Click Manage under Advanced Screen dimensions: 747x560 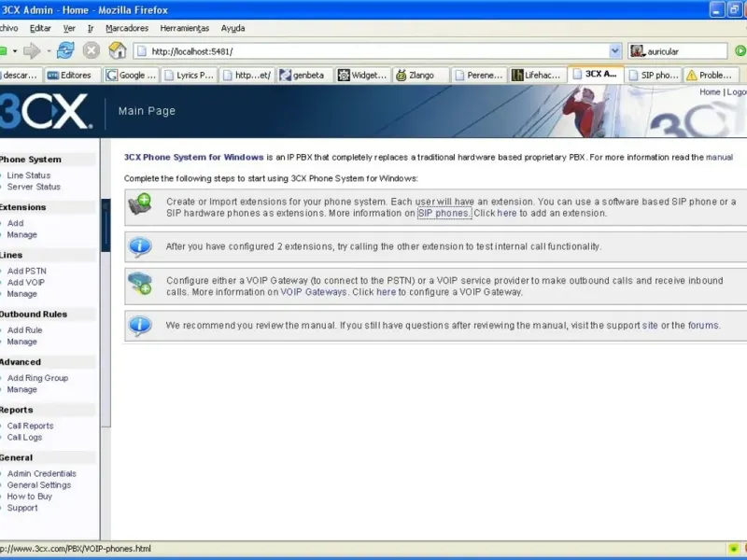tap(21, 389)
